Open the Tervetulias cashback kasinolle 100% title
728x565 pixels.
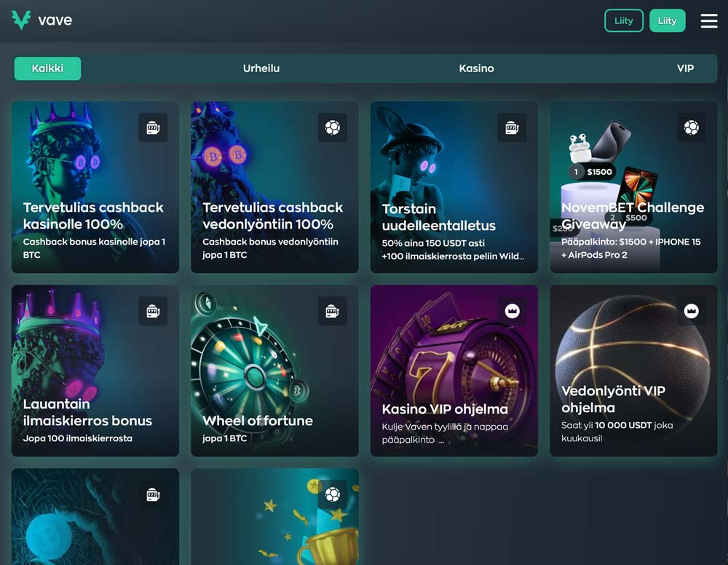(93, 216)
